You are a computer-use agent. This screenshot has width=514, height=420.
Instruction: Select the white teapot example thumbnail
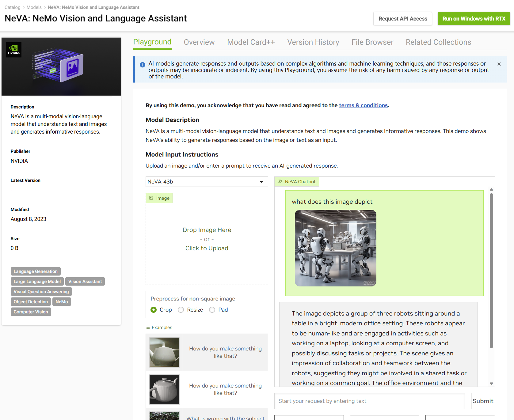[x=164, y=352]
